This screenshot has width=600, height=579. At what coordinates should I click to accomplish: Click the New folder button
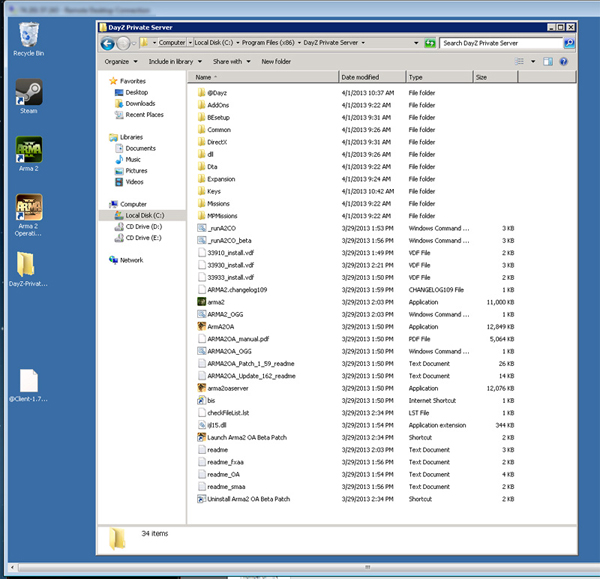pyautogui.click(x=276, y=61)
